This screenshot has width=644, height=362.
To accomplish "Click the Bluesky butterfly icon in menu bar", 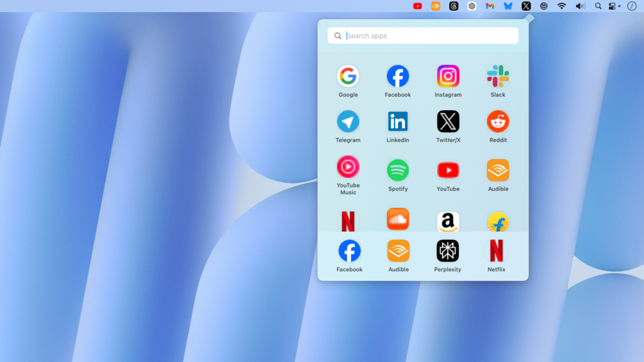I will click(x=508, y=6).
